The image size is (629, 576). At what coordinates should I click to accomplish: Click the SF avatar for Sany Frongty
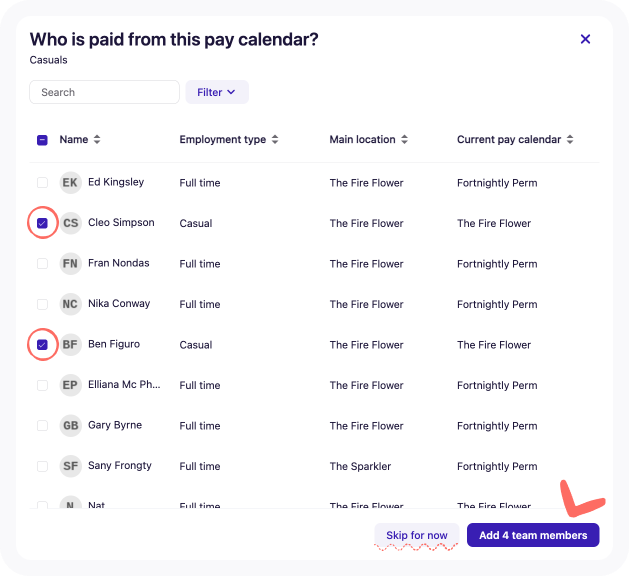click(71, 466)
